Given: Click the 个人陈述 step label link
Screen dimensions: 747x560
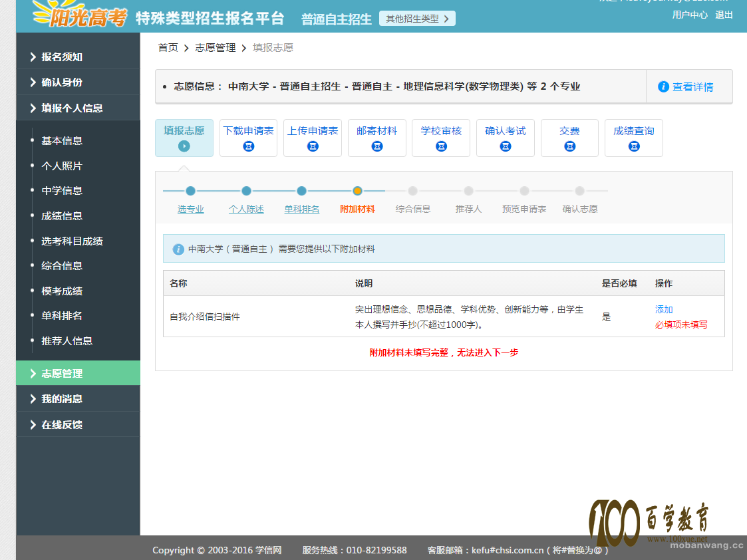Looking at the screenshot, I should click(x=246, y=209).
